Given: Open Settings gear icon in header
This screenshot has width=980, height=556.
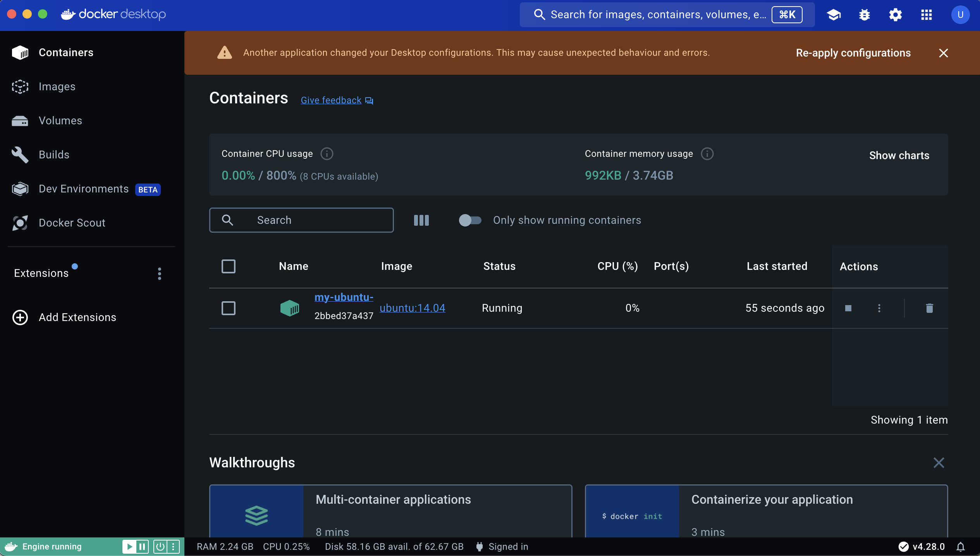Looking at the screenshot, I should click(x=895, y=15).
